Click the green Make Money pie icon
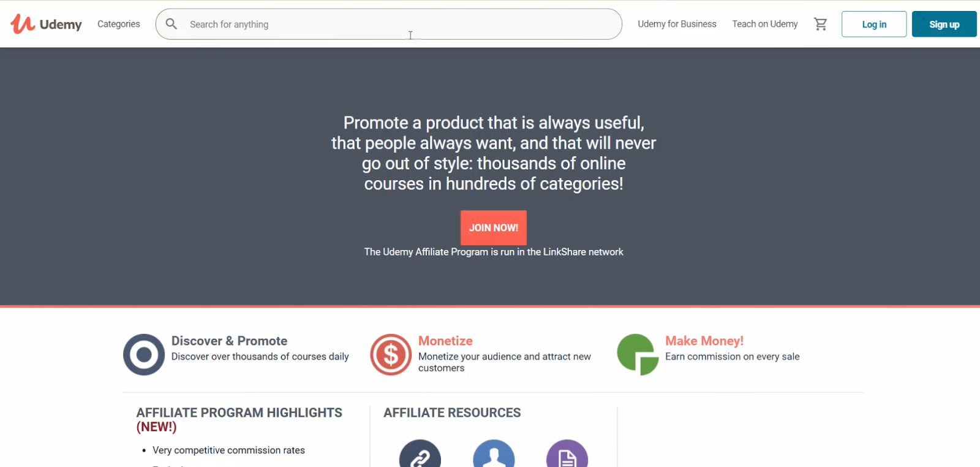This screenshot has width=980, height=467. [637, 354]
